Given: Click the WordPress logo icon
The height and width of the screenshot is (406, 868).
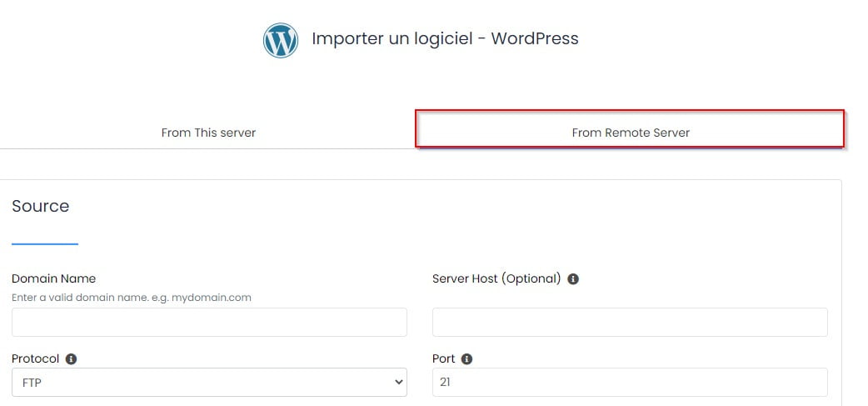Looking at the screenshot, I should [280, 40].
